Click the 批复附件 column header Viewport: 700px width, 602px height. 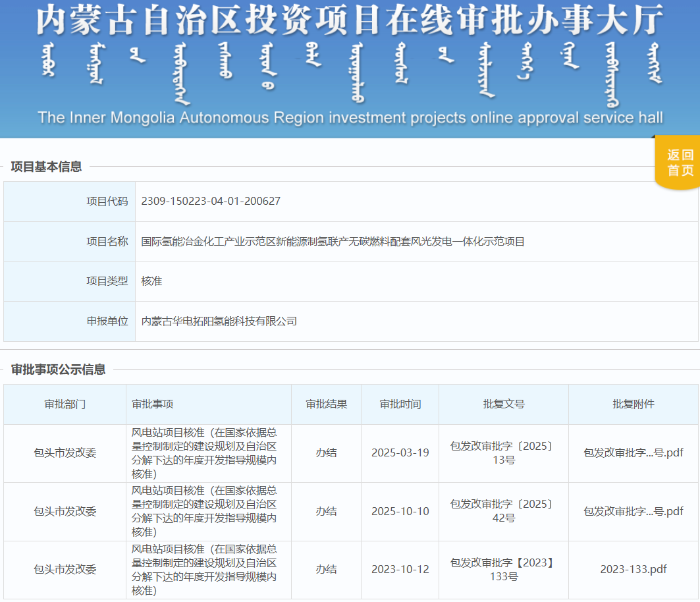633,404
